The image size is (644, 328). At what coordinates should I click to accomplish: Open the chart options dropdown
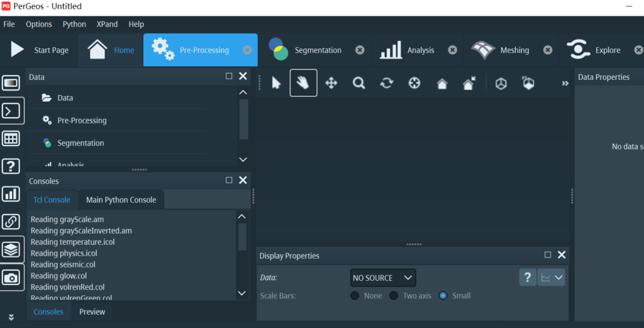(552, 278)
